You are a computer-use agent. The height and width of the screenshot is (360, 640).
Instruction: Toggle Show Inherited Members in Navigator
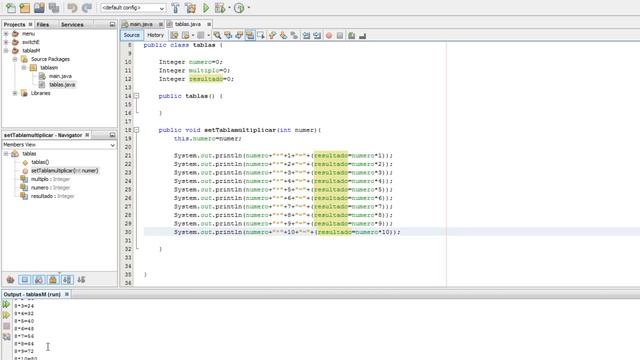10,280
